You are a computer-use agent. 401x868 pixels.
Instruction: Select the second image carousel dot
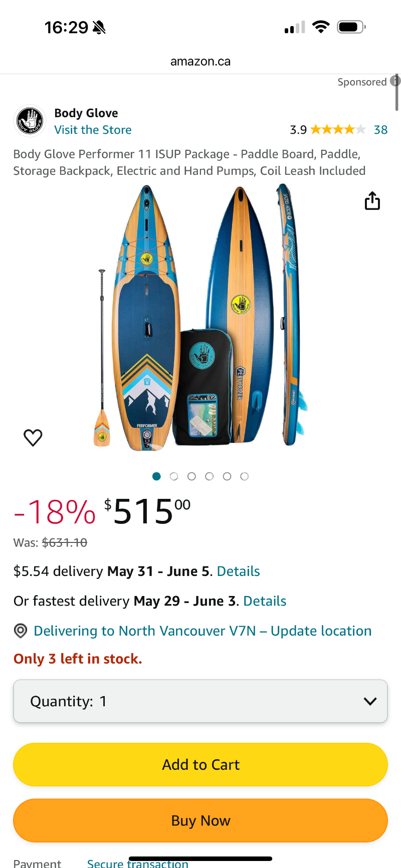click(x=174, y=476)
